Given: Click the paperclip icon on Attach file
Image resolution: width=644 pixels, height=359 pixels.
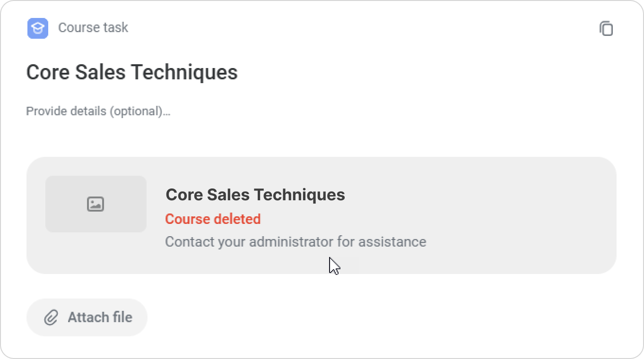Looking at the screenshot, I should tap(51, 317).
